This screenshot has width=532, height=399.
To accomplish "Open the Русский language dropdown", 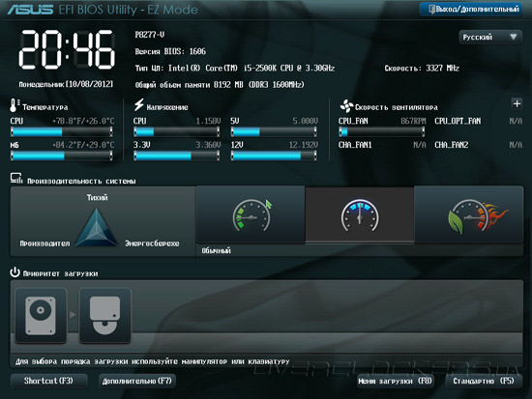I will (x=490, y=37).
